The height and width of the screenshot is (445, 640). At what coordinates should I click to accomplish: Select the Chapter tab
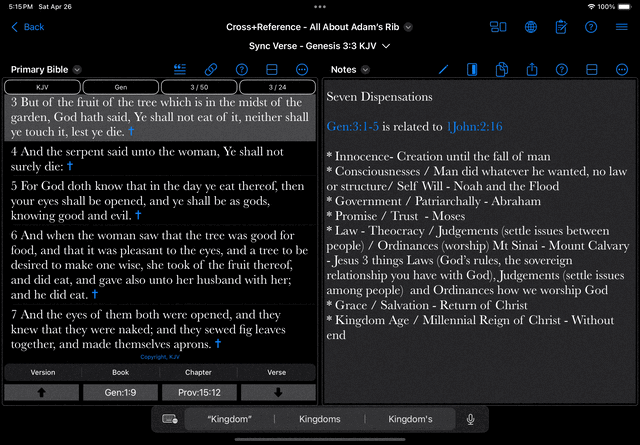coord(198,372)
